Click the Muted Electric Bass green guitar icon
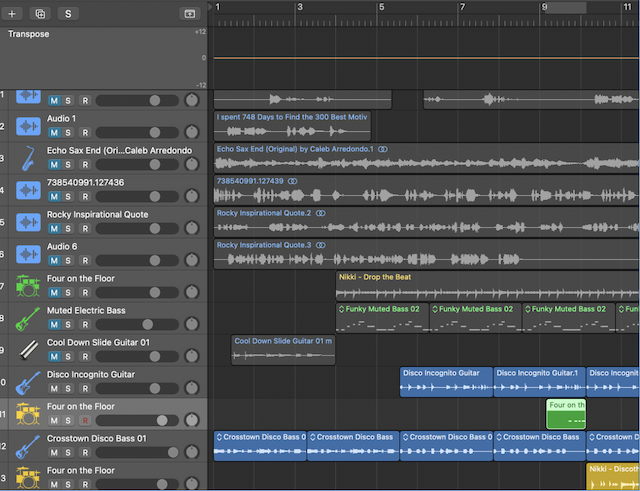 [x=27, y=318]
